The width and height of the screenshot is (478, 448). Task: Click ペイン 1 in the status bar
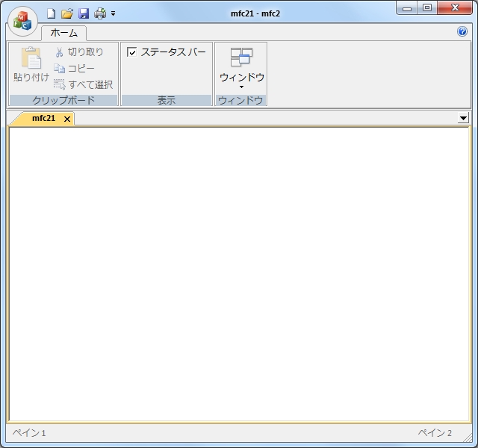point(29,433)
